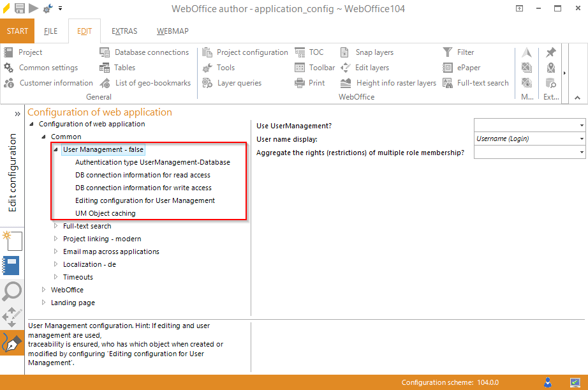The height and width of the screenshot is (390, 588).
Task: Open the pinned Extras tool in the ribbon
Action: (550, 52)
